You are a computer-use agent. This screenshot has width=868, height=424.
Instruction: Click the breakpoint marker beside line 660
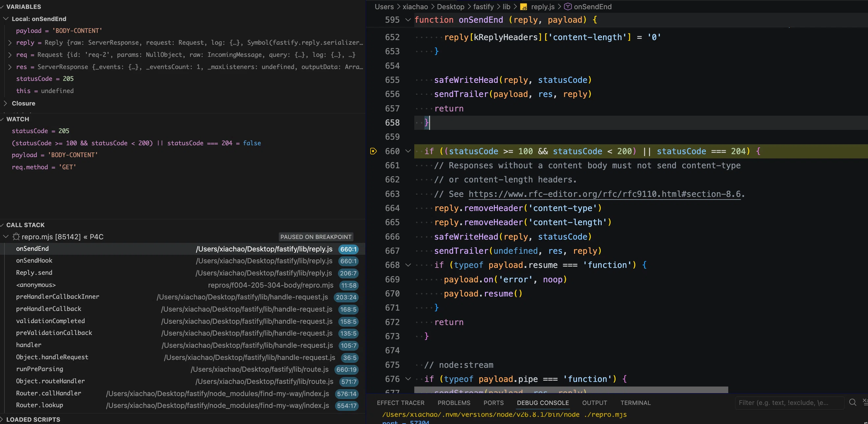(x=374, y=151)
